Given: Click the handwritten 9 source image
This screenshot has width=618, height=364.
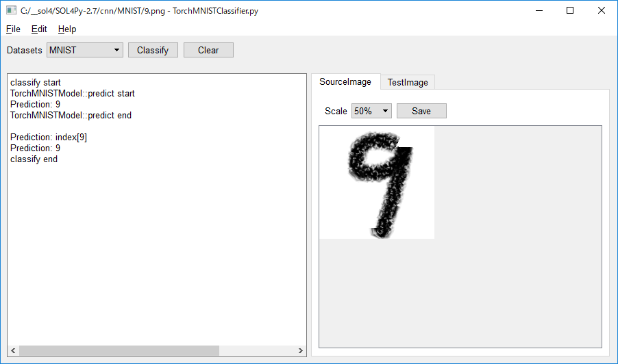Looking at the screenshot, I should tap(377, 183).
